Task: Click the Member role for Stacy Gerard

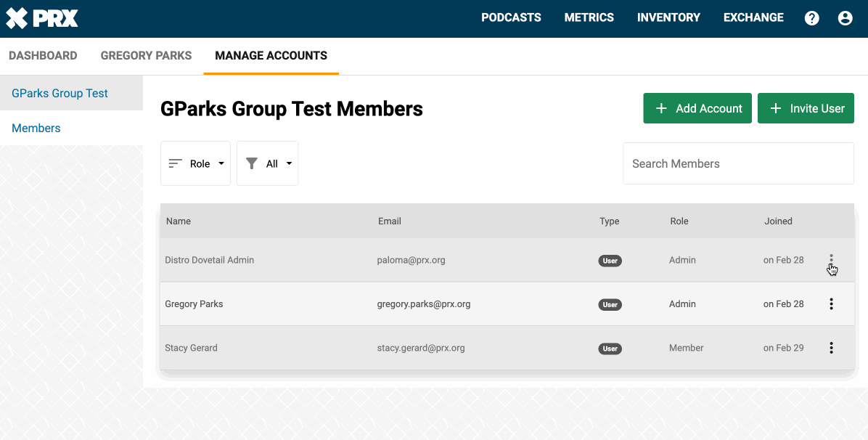Action: tap(686, 348)
